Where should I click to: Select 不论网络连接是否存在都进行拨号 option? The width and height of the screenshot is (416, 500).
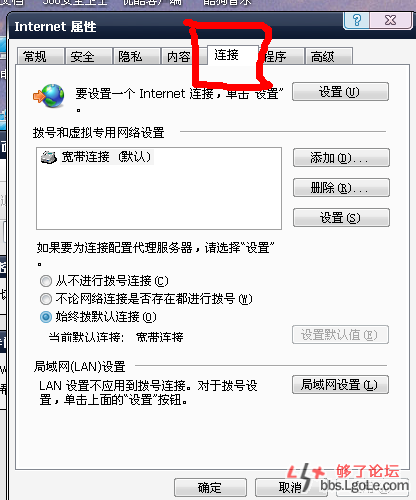click(x=46, y=299)
